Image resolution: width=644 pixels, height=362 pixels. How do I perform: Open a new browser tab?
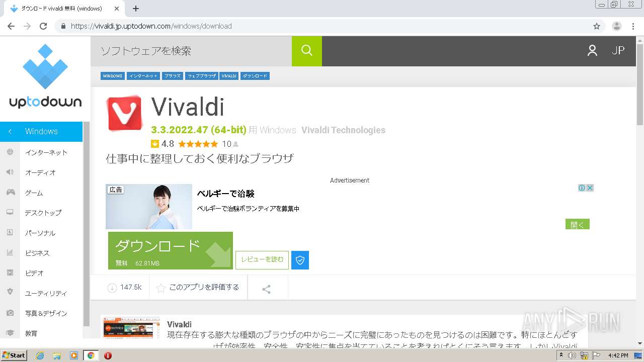136,9
